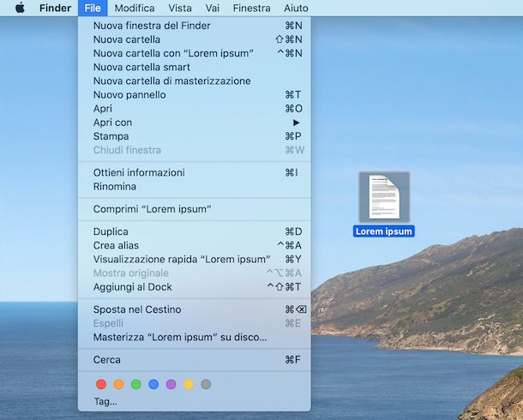The width and height of the screenshot is (523, 420).
Task: Apply the orange tag color
Action: (x=118, y=384)
